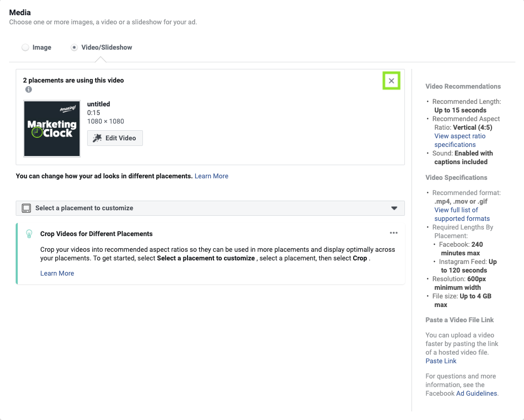Select the Image radio button

(25, 47)
